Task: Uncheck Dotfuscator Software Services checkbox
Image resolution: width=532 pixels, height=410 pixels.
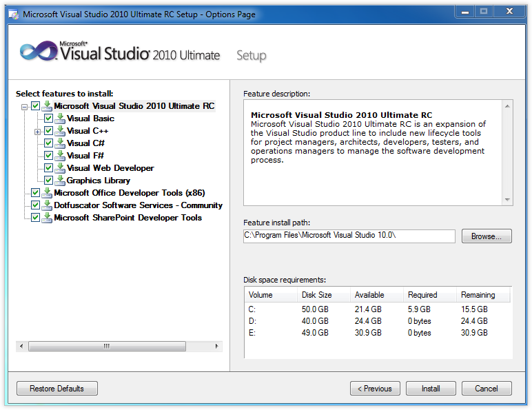Action: coord(36,205)
